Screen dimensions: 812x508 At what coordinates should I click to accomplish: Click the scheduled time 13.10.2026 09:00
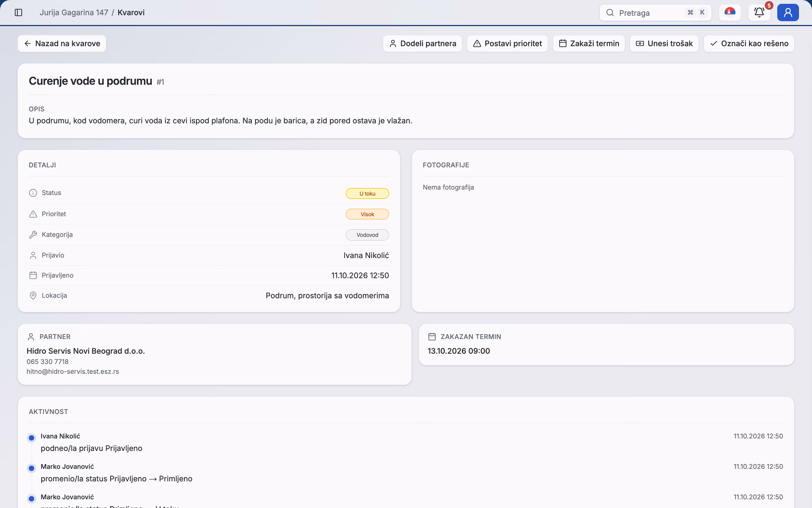coord(459,351)
